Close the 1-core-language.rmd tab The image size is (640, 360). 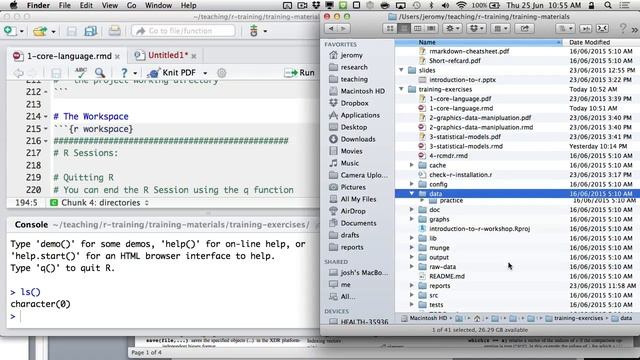coord(117,56)
